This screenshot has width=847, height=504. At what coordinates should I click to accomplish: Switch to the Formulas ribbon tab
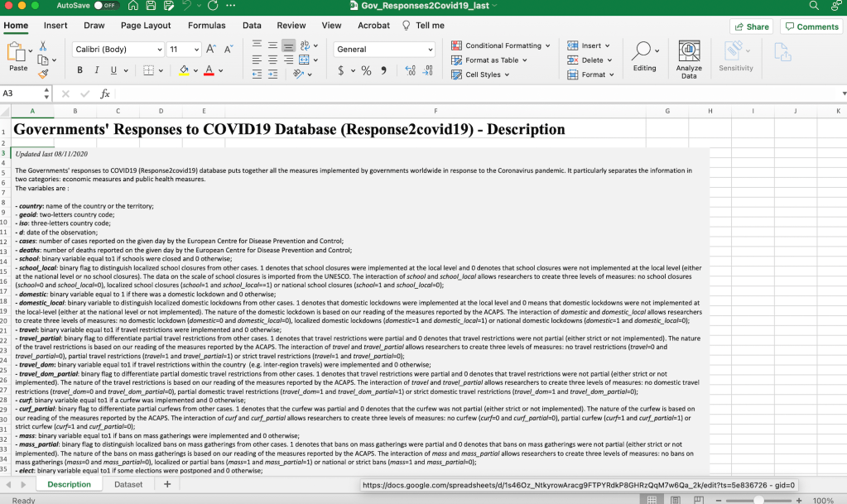coord(206,26)
